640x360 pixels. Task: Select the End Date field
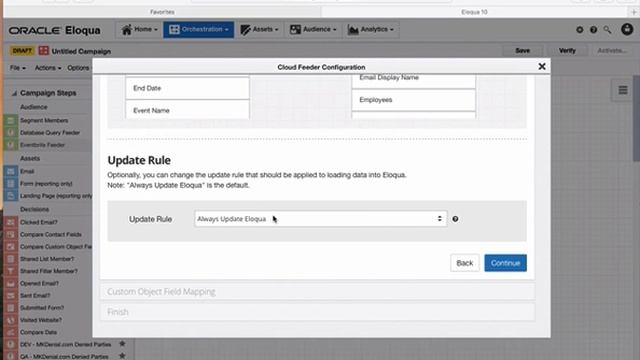pos(187,88)
